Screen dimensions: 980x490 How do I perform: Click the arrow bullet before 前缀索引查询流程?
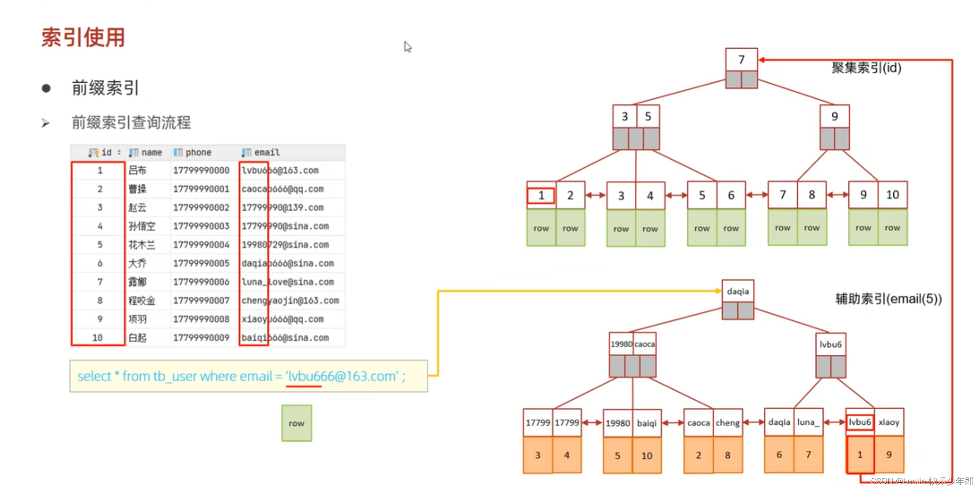[46, 123]
